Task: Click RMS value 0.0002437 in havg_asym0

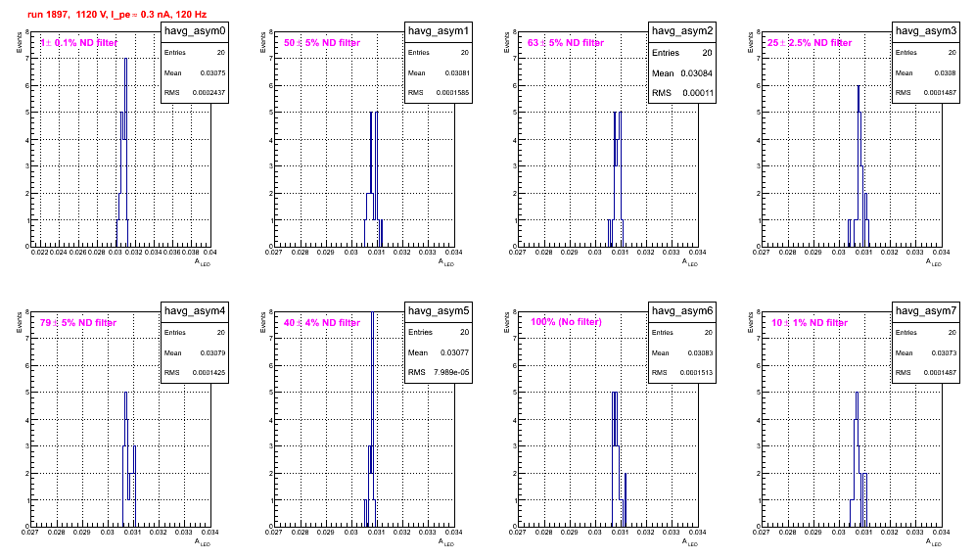Action: 209,93
